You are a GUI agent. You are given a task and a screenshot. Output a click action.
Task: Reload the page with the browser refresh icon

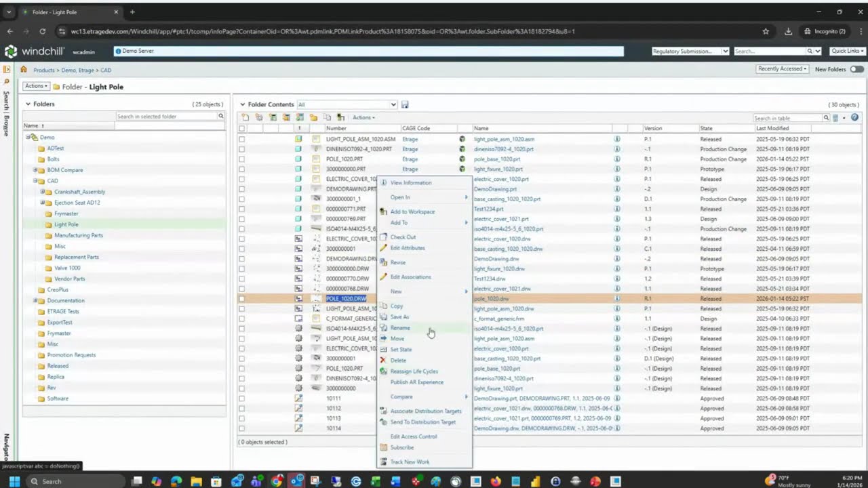pos(43,31)
